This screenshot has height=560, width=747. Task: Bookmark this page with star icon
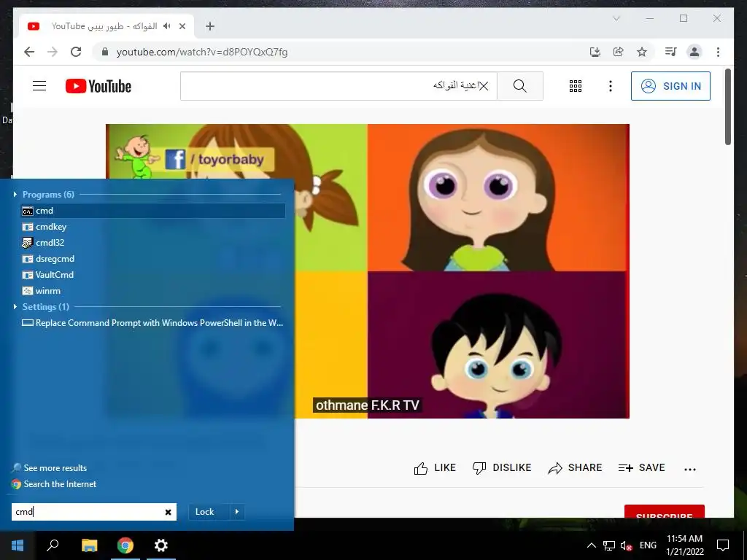[642, 52]
